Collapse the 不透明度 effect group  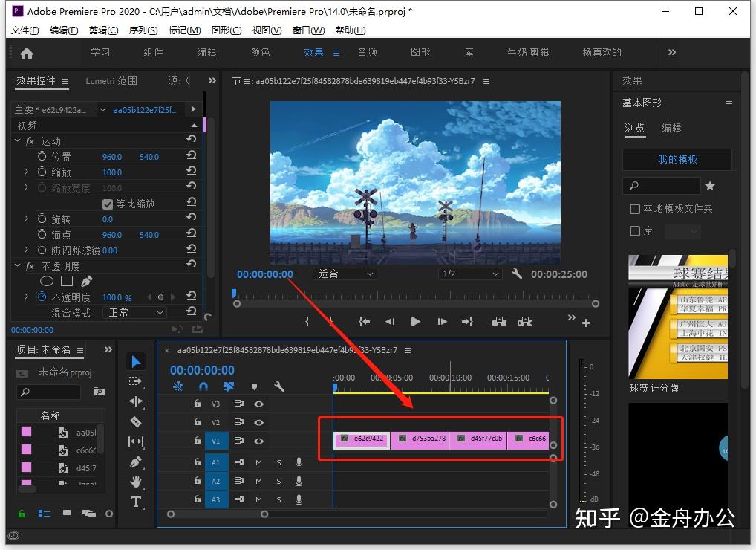[18, 266]
